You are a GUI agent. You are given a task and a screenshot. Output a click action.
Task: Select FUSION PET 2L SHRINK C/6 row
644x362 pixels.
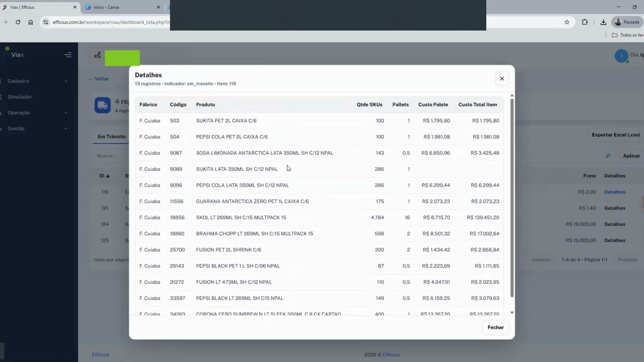point(319,249)
